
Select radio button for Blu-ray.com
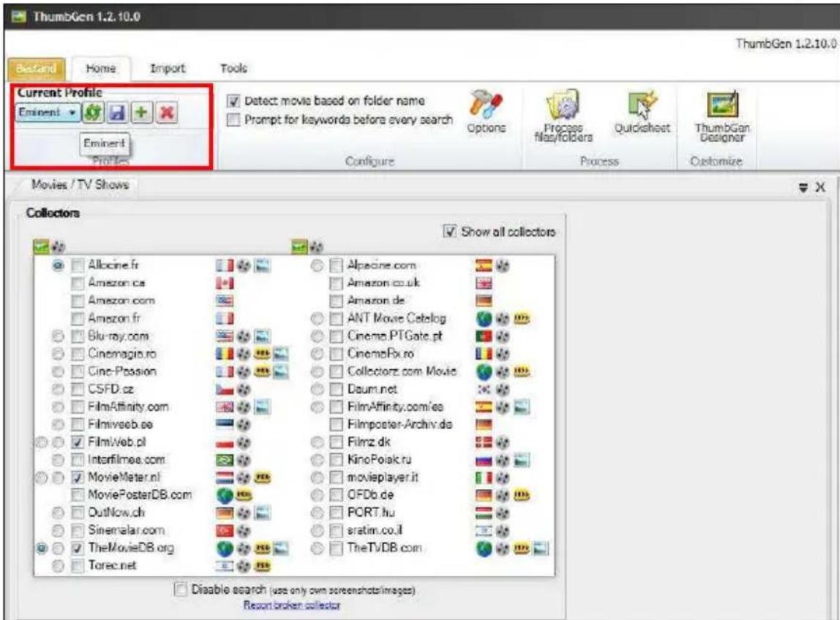click(x=58, y=336)
